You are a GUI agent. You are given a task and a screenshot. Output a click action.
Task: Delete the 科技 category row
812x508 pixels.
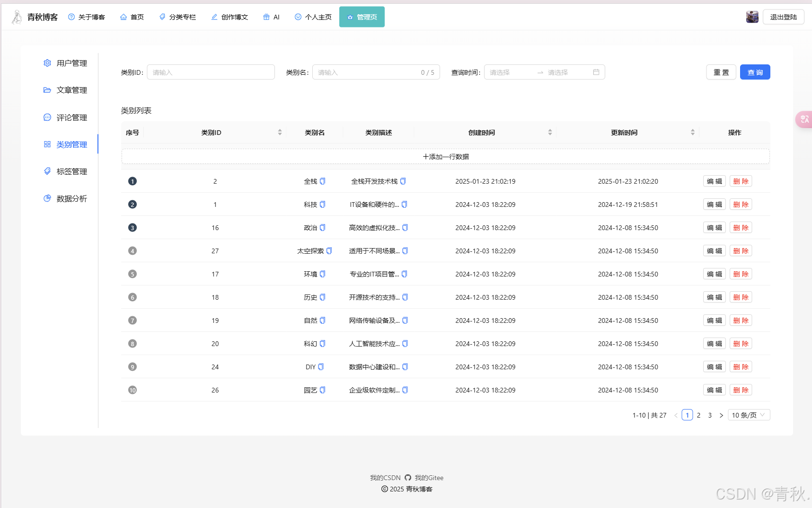point(741,205)
